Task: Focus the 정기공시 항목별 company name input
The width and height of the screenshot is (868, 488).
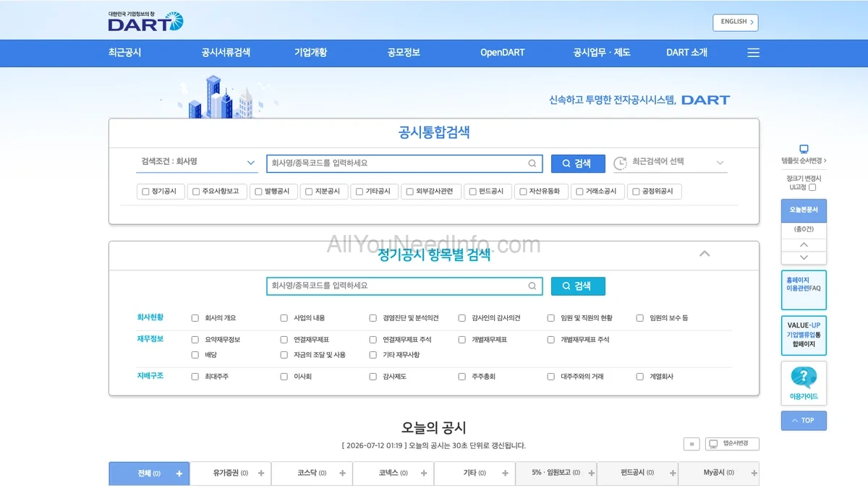Action: (404, 286)
